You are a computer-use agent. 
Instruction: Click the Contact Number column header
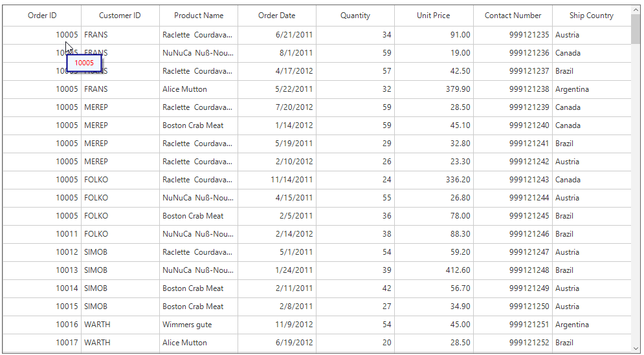coord(513,16)
